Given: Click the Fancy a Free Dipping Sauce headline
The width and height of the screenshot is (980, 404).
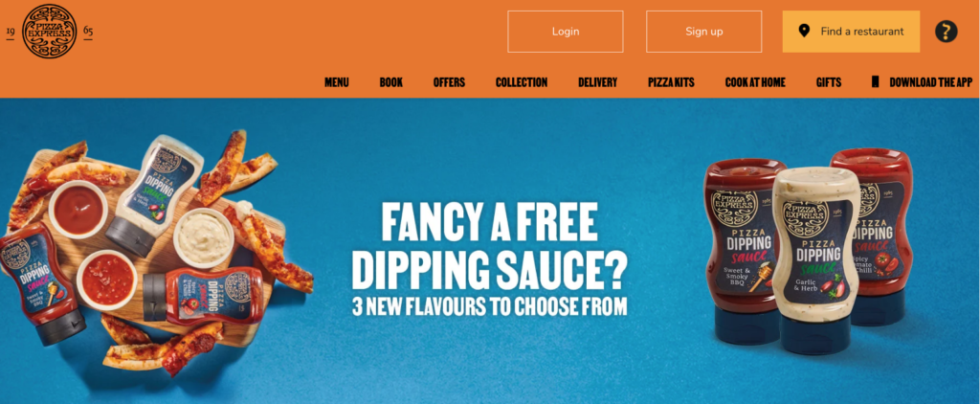Looking at the screenshot, I should click(489, 244).
